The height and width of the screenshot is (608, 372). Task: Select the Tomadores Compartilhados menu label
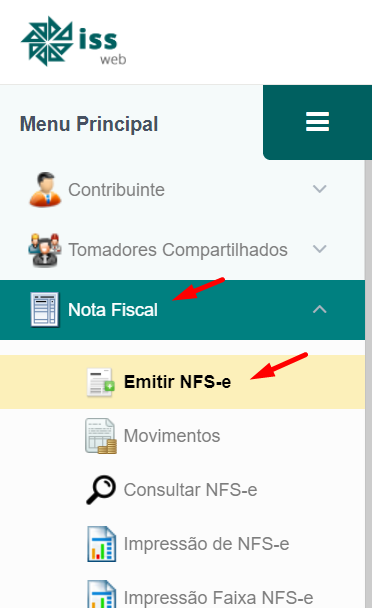[x=178, y=250]
